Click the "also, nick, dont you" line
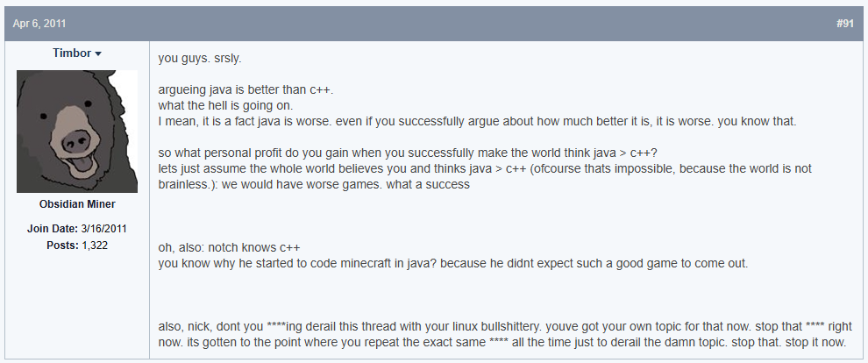The height and width of the screenshot is (363, 868). pyautogui.click(x=505, y=326)
